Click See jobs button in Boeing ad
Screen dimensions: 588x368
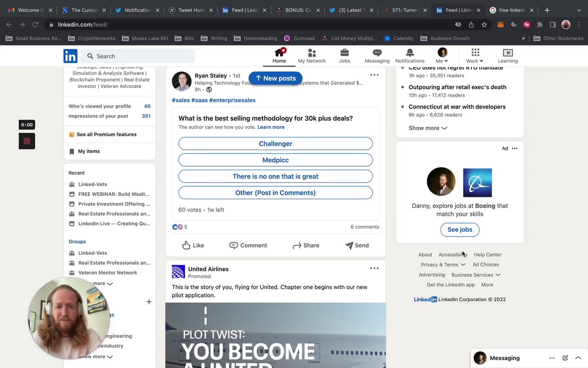460,230
